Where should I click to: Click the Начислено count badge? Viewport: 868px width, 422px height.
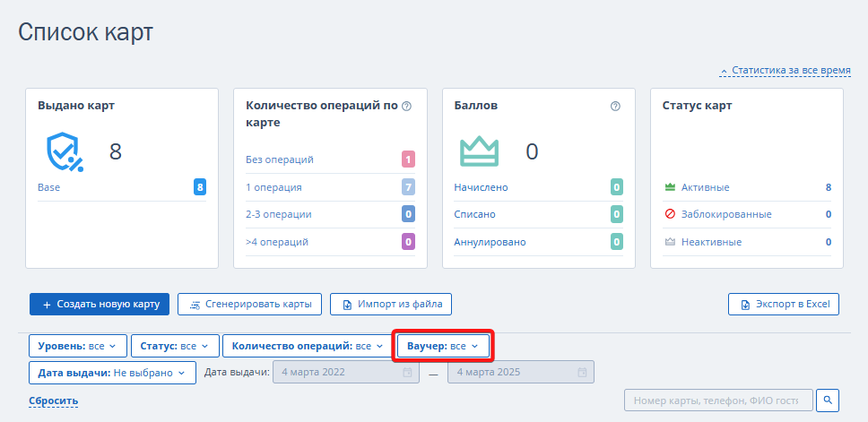click(x=617, y=187)
